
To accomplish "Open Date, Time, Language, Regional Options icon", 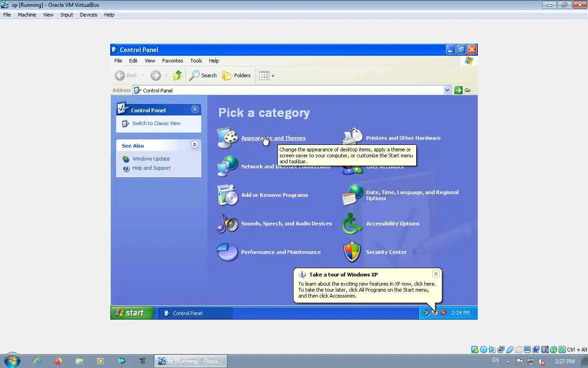I will pyautogui.click(x=352, y=195).
